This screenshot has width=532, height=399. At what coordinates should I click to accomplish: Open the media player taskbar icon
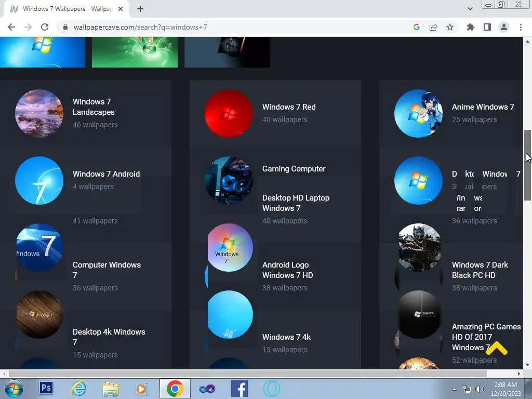coord(142,389)
